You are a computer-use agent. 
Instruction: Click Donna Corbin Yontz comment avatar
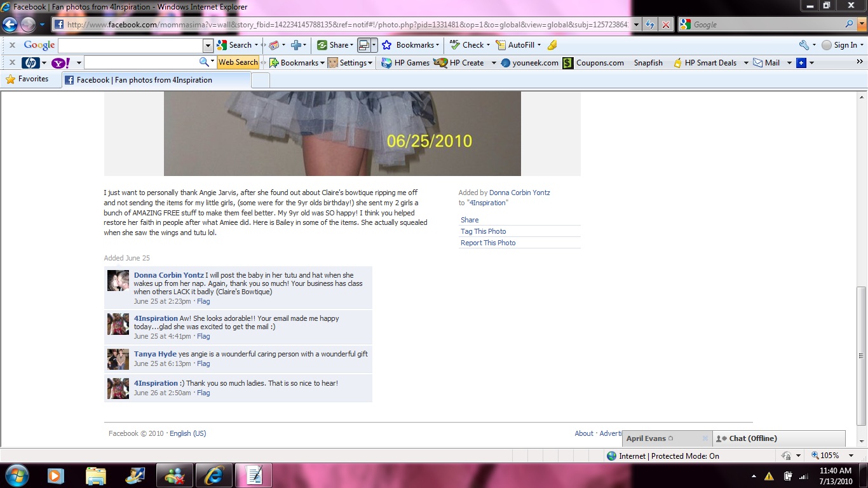[118, 281]
